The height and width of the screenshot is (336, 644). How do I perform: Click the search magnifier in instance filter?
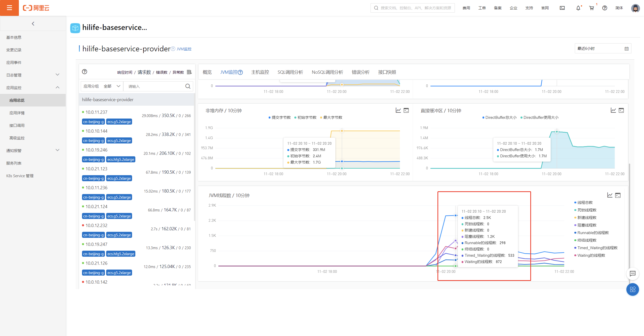(188, 86)
